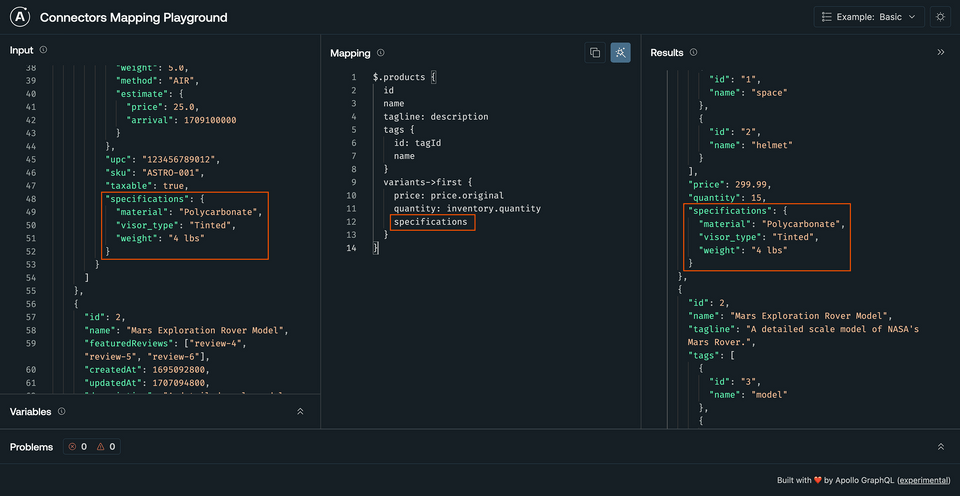Copy the mapping with the copy icon
The image size is (960, 496).
pyautogui.click(x=594, y=53)
